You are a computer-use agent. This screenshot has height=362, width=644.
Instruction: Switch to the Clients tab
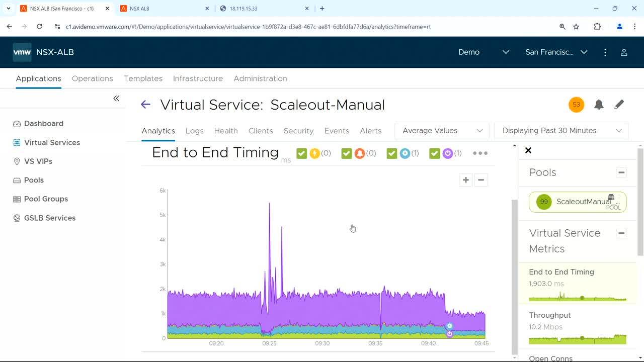tap(261, 131)
